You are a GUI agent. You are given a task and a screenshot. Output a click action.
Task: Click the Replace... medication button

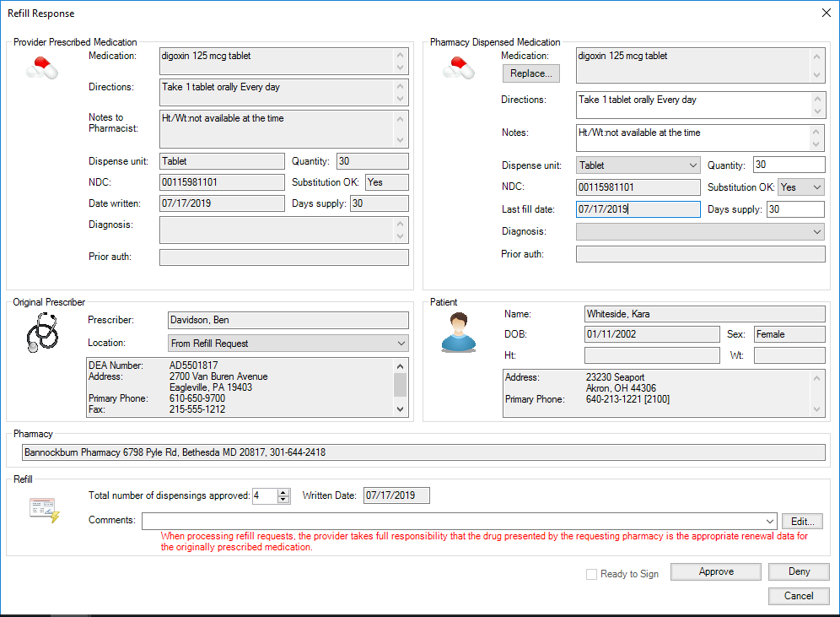(531, 74)
